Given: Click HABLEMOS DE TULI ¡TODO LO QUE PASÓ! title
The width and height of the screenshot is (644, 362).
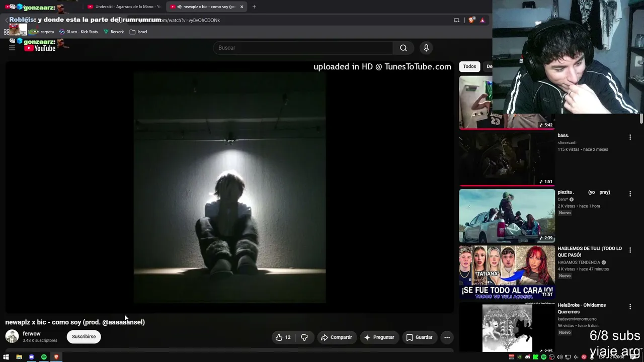Looking at the screenshot, I should pos(590,252).
